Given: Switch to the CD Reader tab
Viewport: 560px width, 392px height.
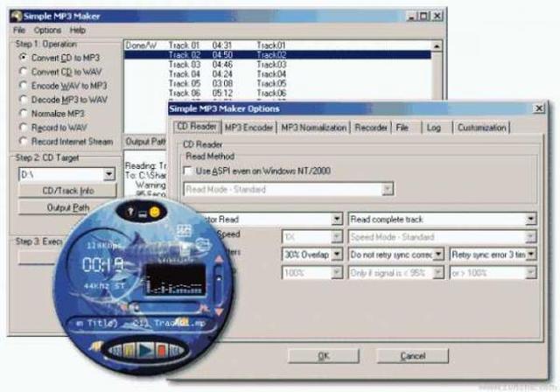Looking at the screenshot, I should coord(197,127).
